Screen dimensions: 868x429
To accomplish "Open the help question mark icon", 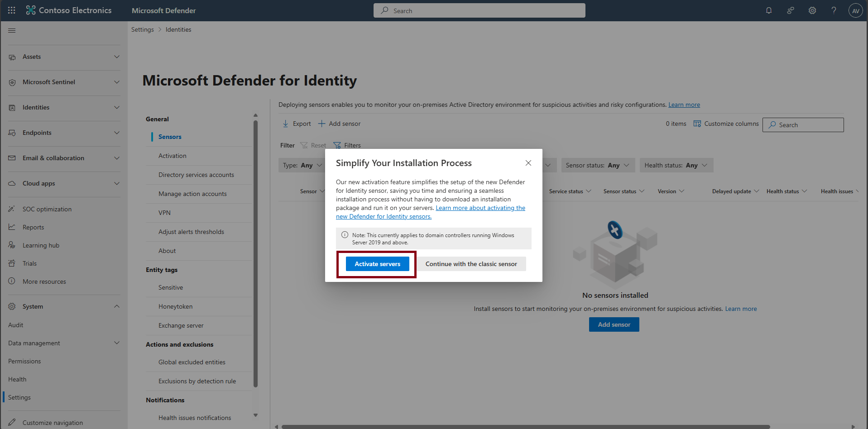I will click(x=834, y=10).
